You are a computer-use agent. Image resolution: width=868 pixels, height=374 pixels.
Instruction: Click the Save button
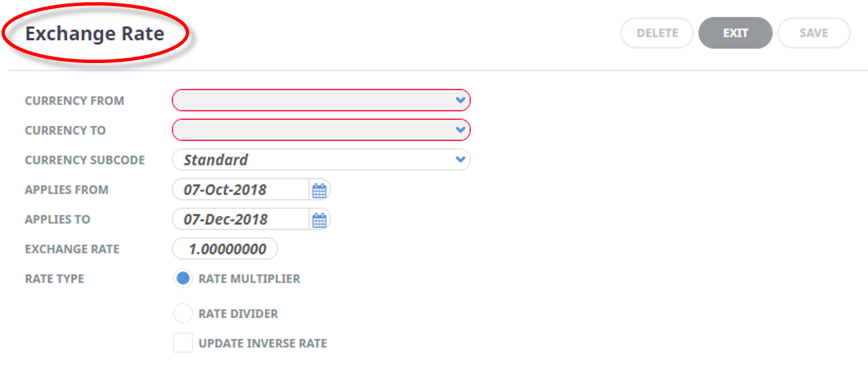point(814,33)
